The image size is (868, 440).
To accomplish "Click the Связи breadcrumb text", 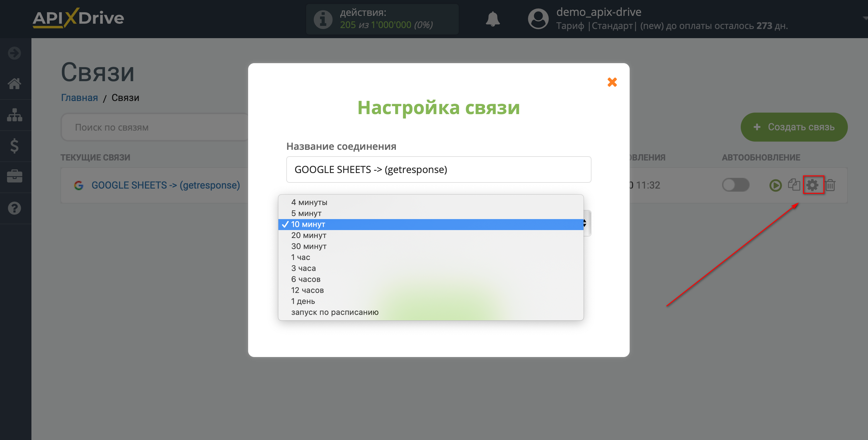I will [125, 98].
